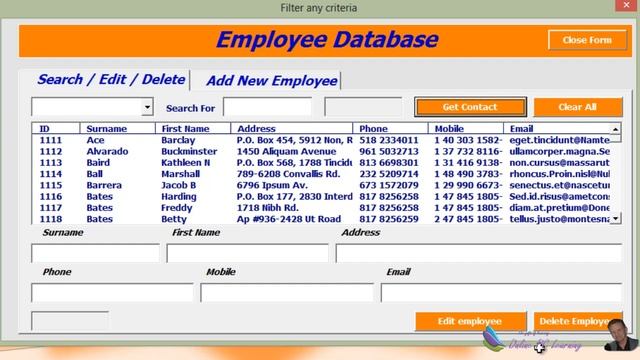Screen dimensions: 640x360
Task: Click the Close Form button
Action: tap(587, 40)
